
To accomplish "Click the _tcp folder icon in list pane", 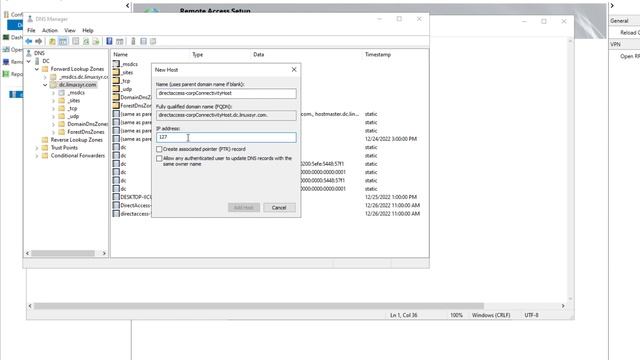I will point(116,80).
